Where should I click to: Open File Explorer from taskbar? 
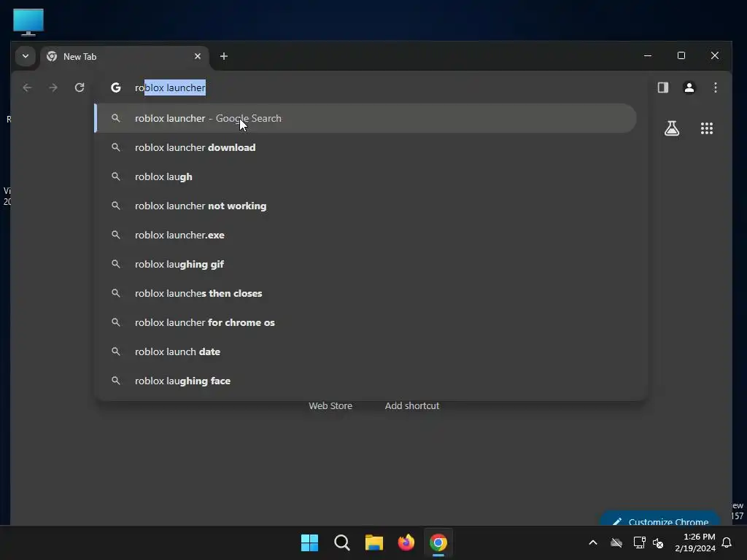click(x=374, y=542)
